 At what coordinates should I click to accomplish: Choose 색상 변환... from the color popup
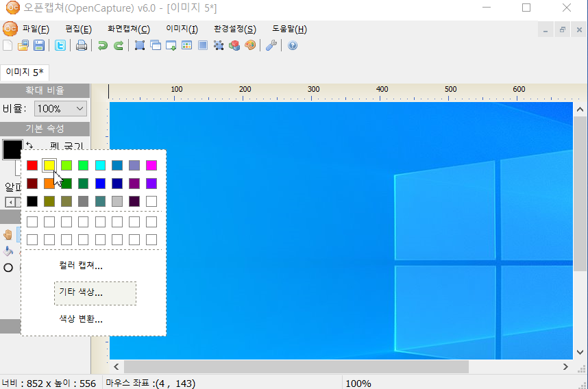click(x=81, y=319)
